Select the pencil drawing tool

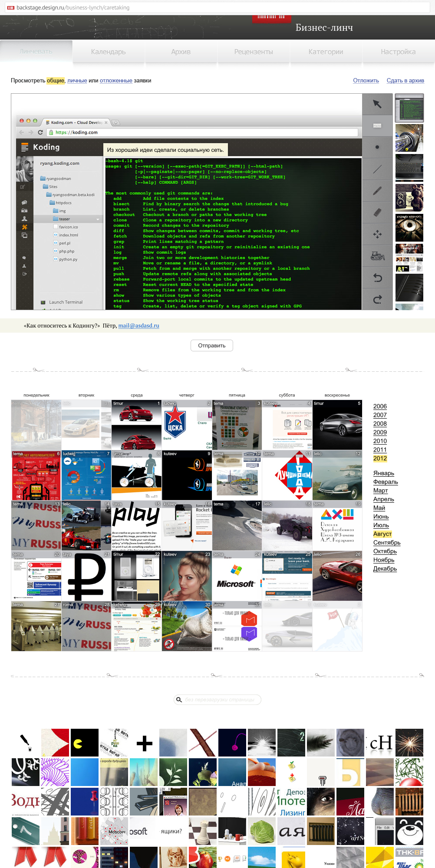[x=377, y=191]
